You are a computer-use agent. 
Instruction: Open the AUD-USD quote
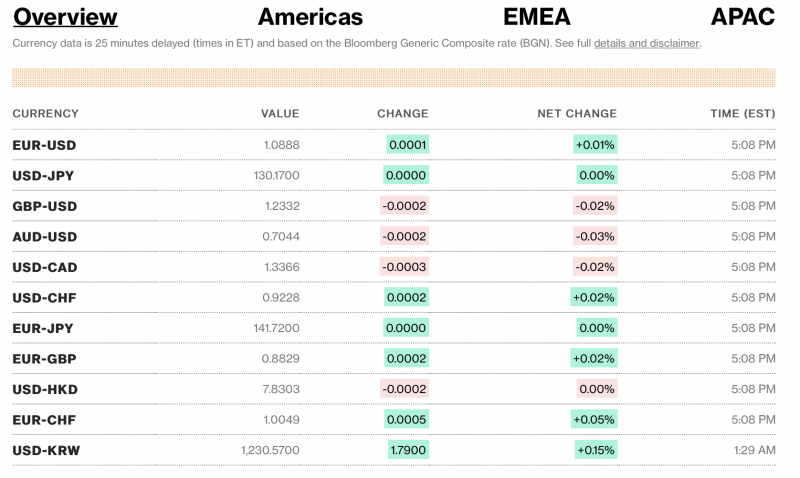coord(44,237)
